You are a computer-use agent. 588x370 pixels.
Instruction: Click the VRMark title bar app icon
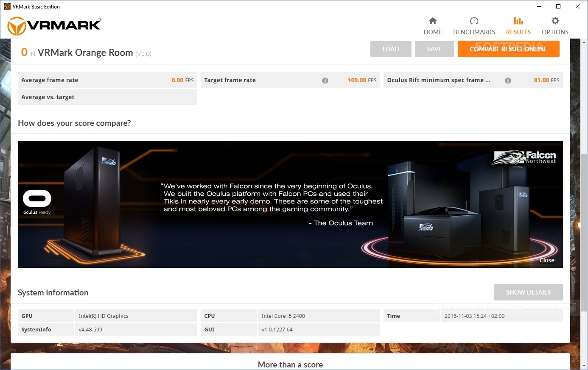click(x=7, y=6)
